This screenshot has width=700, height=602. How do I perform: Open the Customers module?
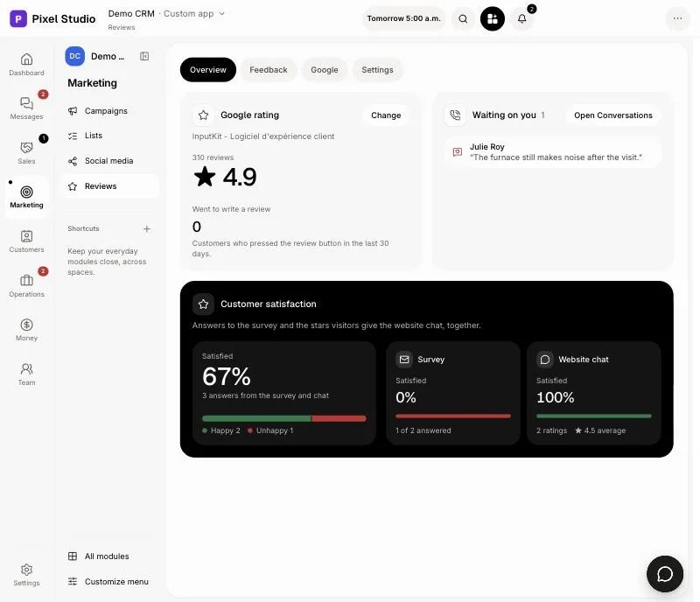click(26, 241)
